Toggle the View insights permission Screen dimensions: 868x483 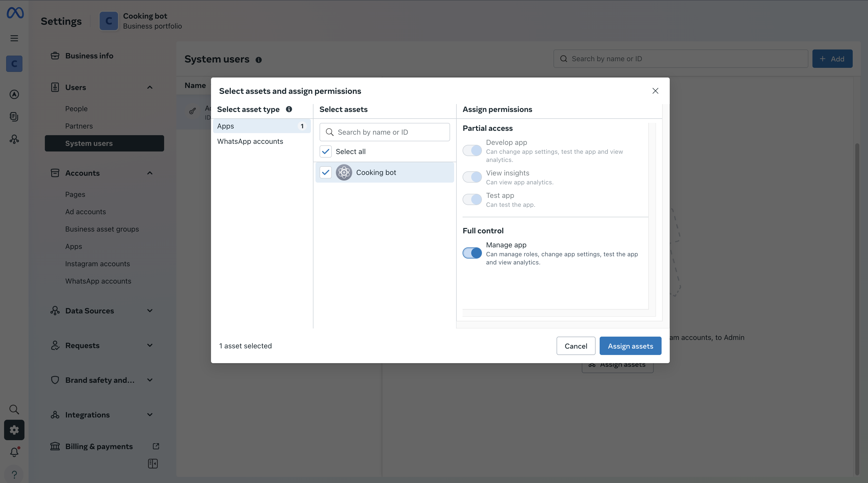472,177
